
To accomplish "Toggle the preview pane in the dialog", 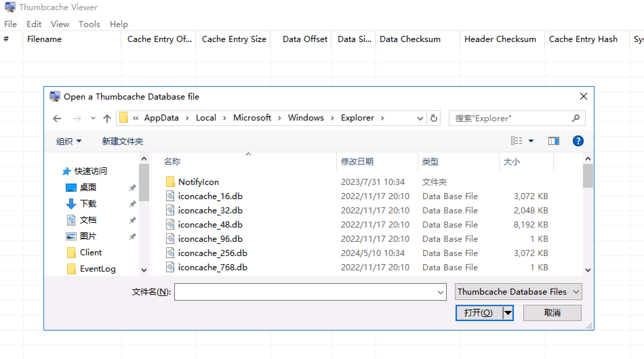I will [554, 141].
